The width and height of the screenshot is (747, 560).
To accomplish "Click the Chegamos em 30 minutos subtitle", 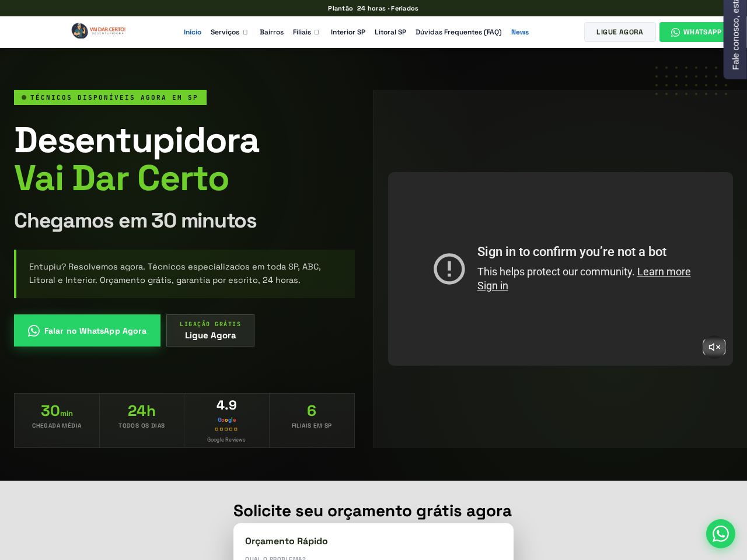I will [135, 220].
